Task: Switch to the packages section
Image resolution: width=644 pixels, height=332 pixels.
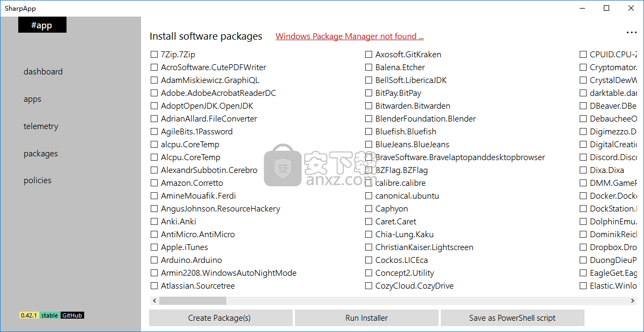Action: (x=41, y=154)
